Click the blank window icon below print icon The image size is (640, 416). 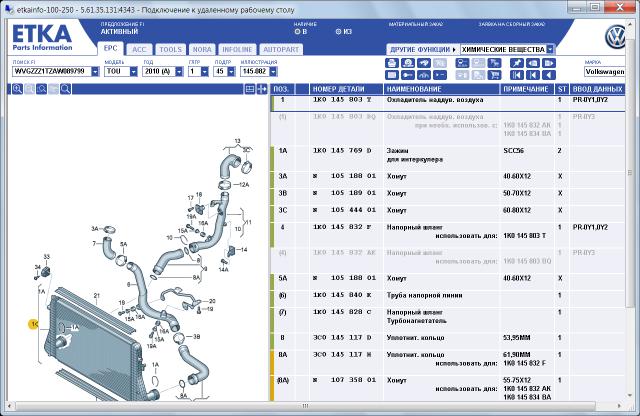tap(392, 75)
